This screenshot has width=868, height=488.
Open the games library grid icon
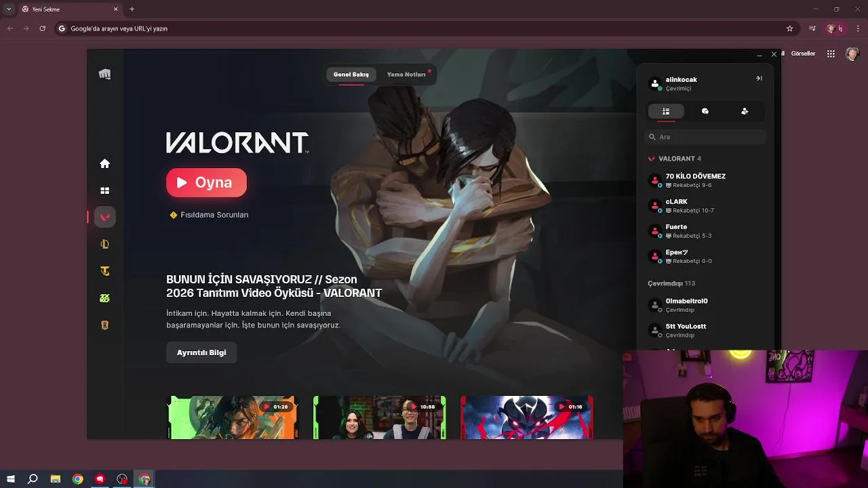click(x=104, y=190)
